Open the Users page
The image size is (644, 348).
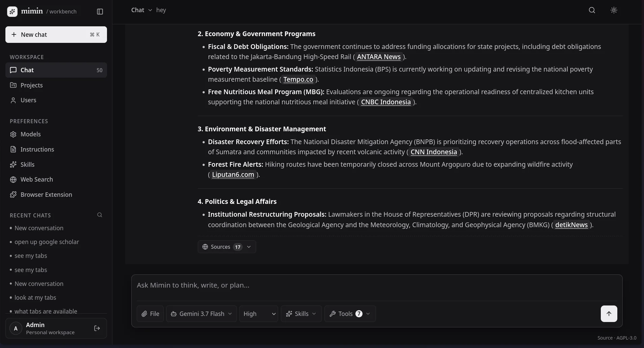56,100
